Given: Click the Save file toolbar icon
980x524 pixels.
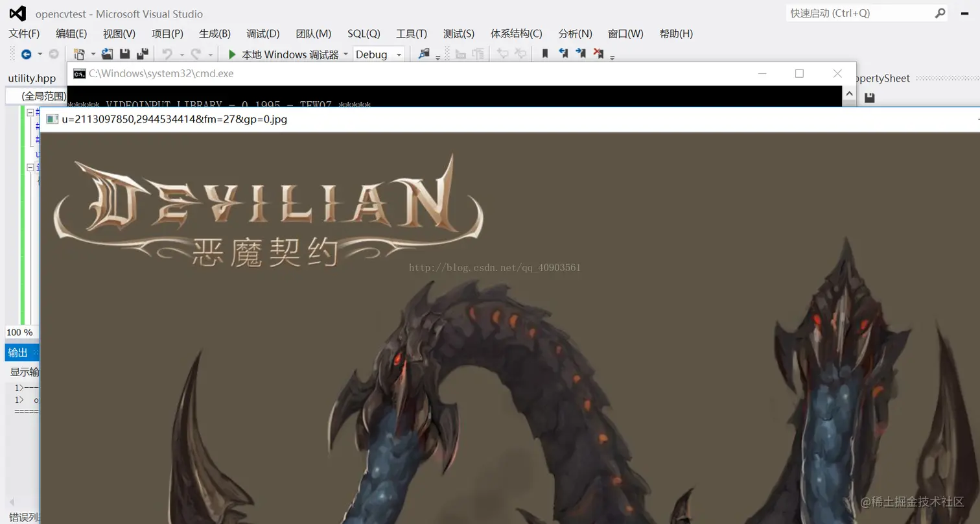Looking at the screenshot, I should pyautogui.click(x=125, y=54).
